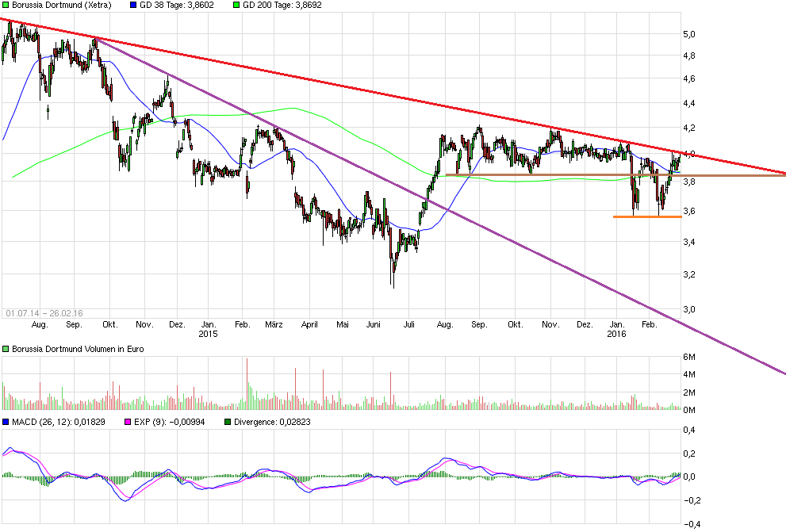Click the '0,4' MACD axis value
Viewport: 786px width, 532px height.
click(688, 430)
